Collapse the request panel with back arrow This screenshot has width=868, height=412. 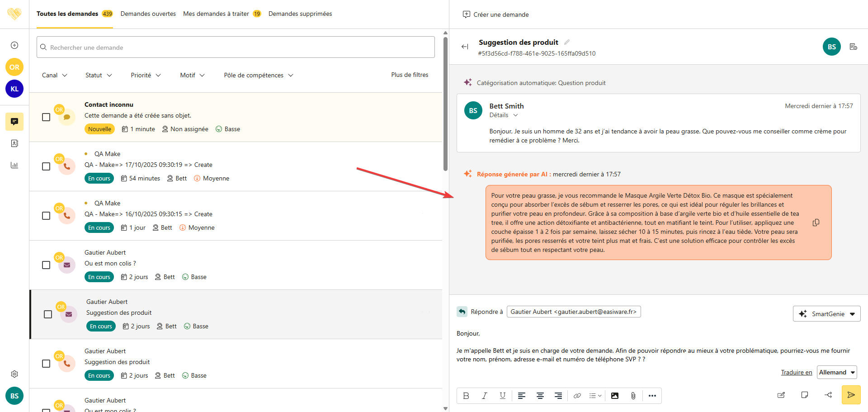point(465,47)
